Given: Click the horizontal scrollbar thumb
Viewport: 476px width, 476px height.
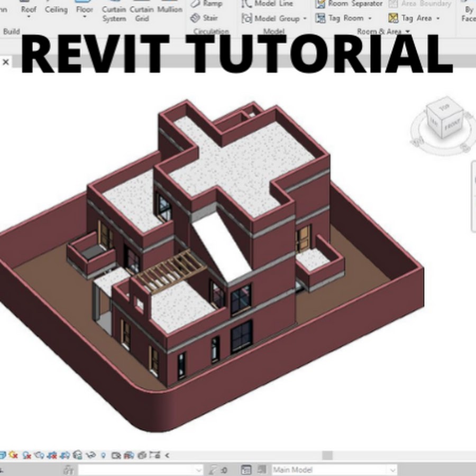Looking at the screenshot, I should pos(327,455).
